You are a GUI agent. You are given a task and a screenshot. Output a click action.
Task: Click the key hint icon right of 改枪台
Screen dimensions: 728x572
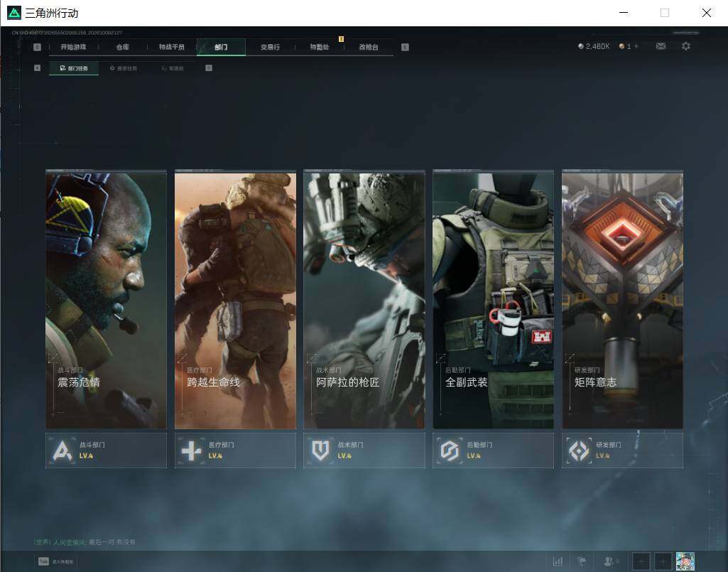[x=405, y=47]
